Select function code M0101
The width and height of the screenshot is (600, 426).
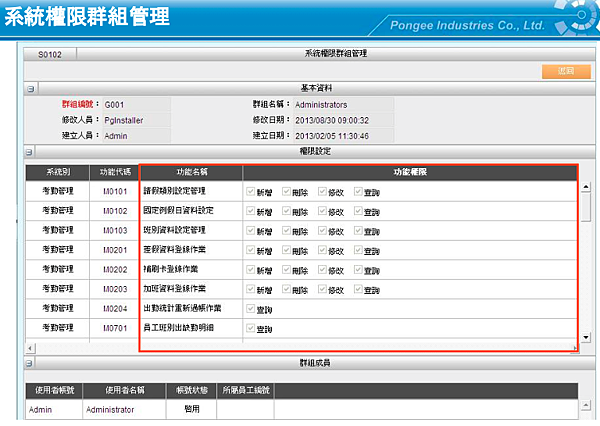115,191
